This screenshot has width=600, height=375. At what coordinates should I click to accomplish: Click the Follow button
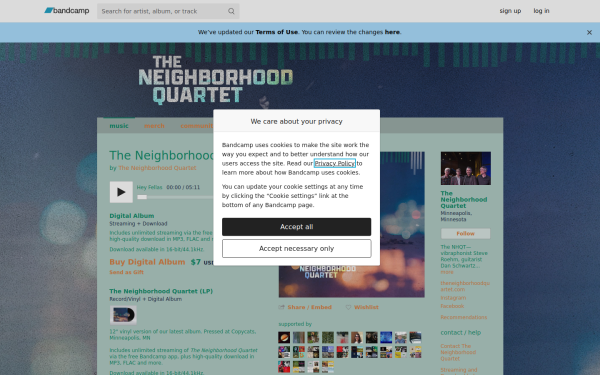465,233
